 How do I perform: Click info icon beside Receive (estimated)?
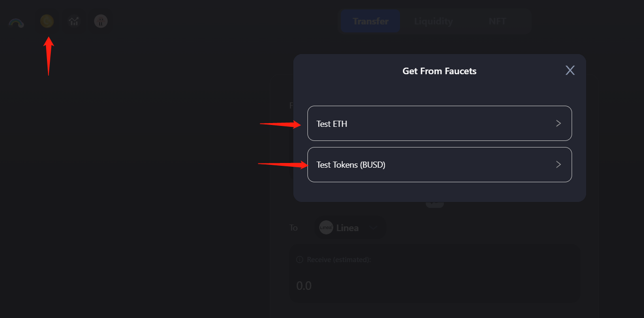point(299,259)
